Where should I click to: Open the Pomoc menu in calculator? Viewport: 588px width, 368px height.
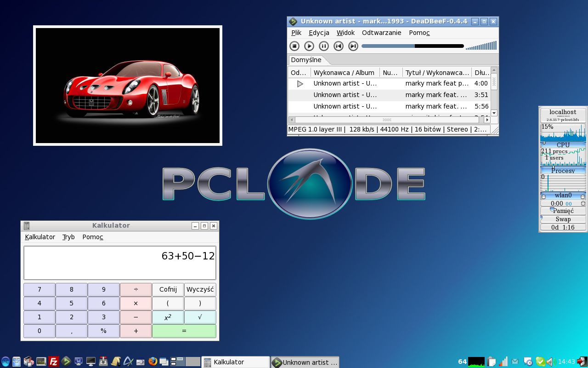93,237
